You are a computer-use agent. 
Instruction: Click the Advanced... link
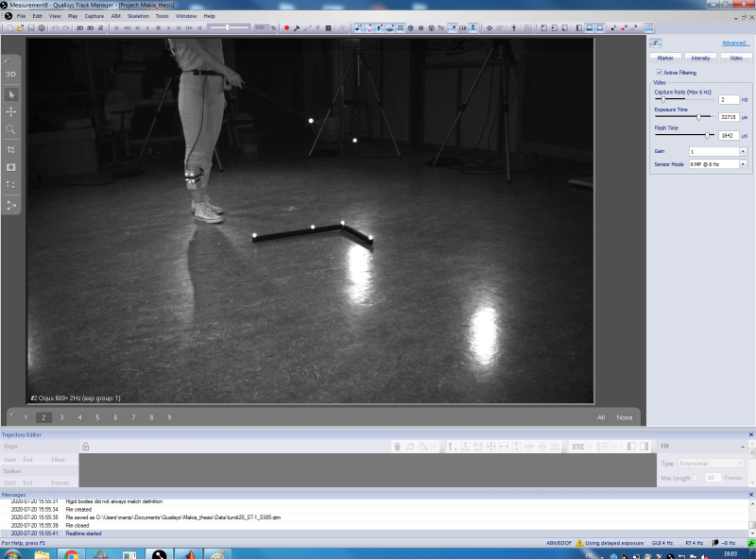(735, 43)
